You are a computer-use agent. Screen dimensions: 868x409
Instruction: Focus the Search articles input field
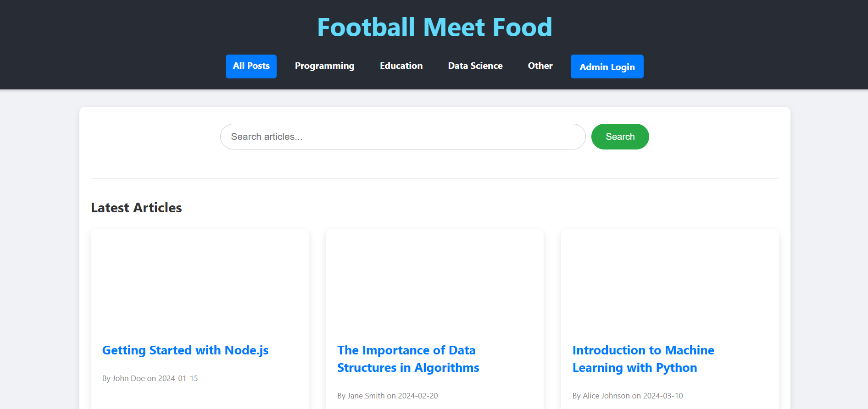[402, 137]
